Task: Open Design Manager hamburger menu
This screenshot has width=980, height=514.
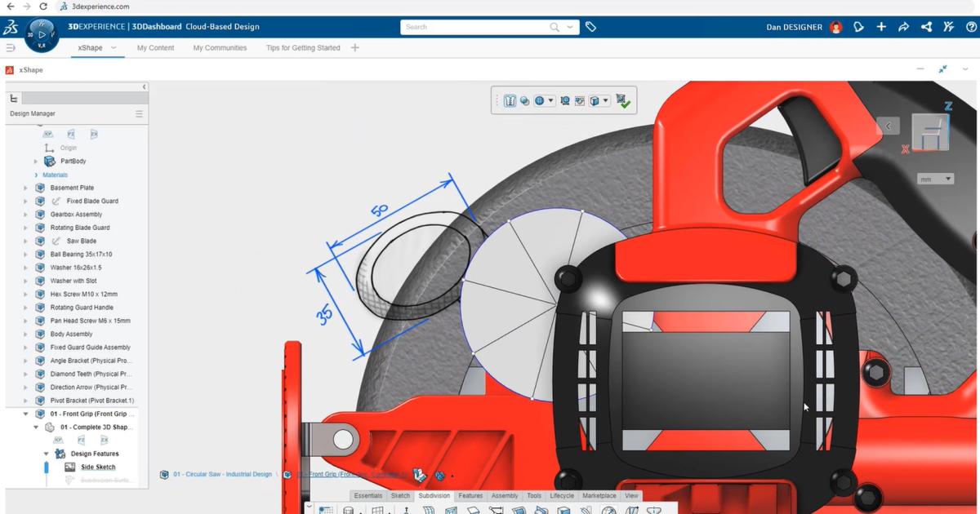Action: click(x=139, y=113)
